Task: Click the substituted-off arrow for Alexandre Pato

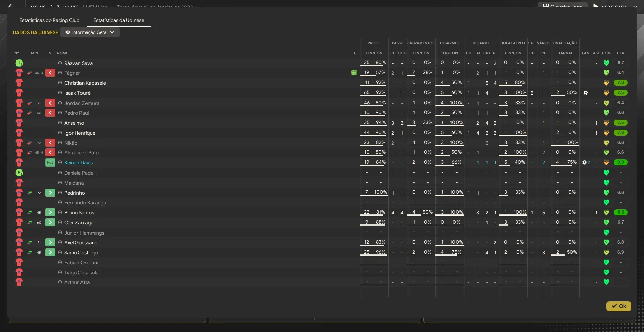Action: (x=50, y=152)
